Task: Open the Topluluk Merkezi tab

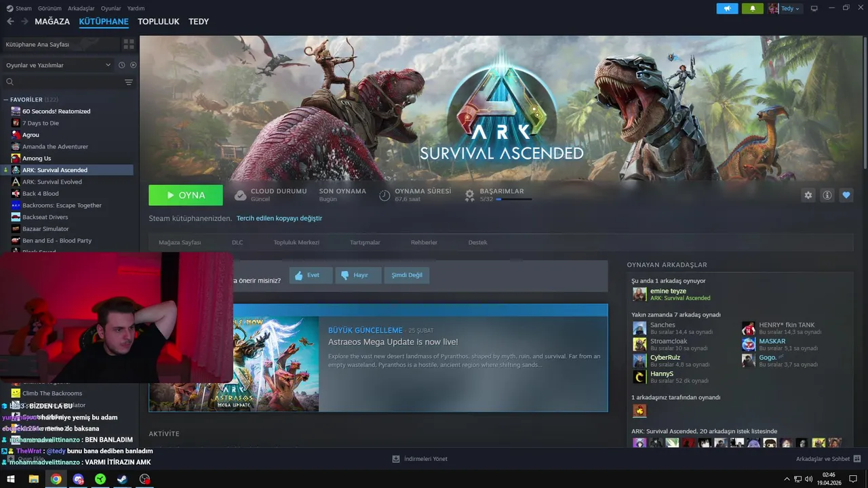Action: coord(296,242)
